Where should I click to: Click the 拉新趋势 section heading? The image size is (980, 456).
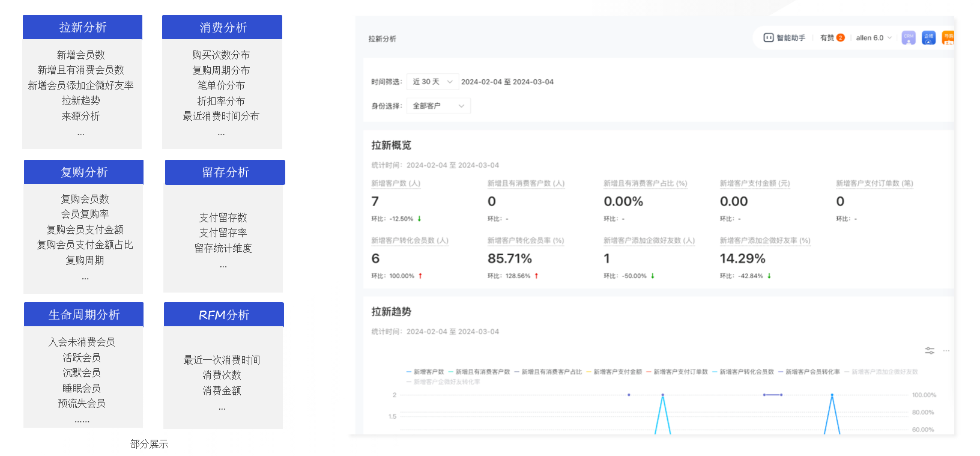392,312
